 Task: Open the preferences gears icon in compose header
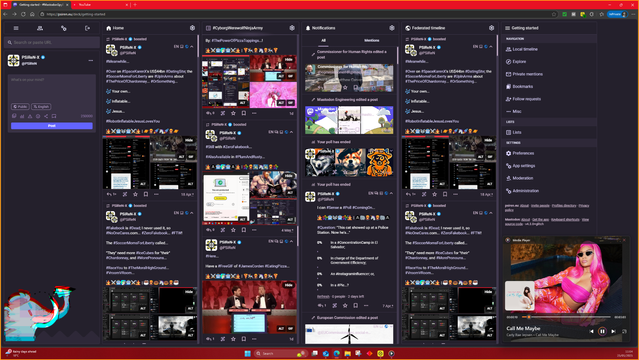tap(64, 28)
